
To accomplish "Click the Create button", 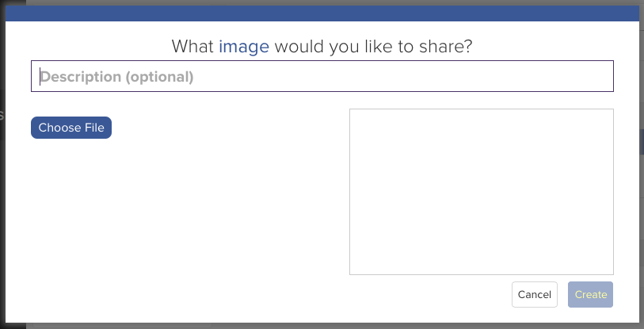I will coord(591,294).
